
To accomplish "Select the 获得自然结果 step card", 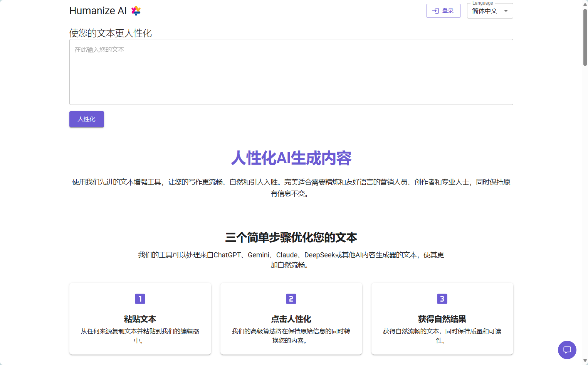I will (442, 319).
